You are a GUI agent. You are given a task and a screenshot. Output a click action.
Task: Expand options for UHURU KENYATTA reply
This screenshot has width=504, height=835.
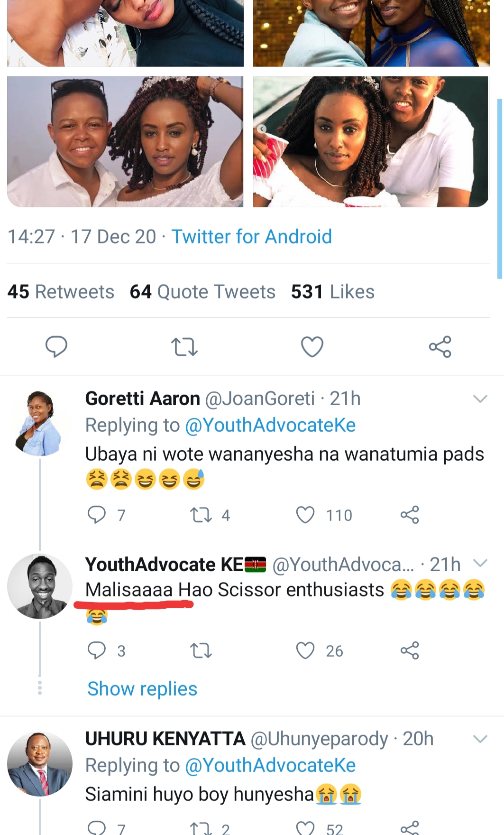point(480,739)
